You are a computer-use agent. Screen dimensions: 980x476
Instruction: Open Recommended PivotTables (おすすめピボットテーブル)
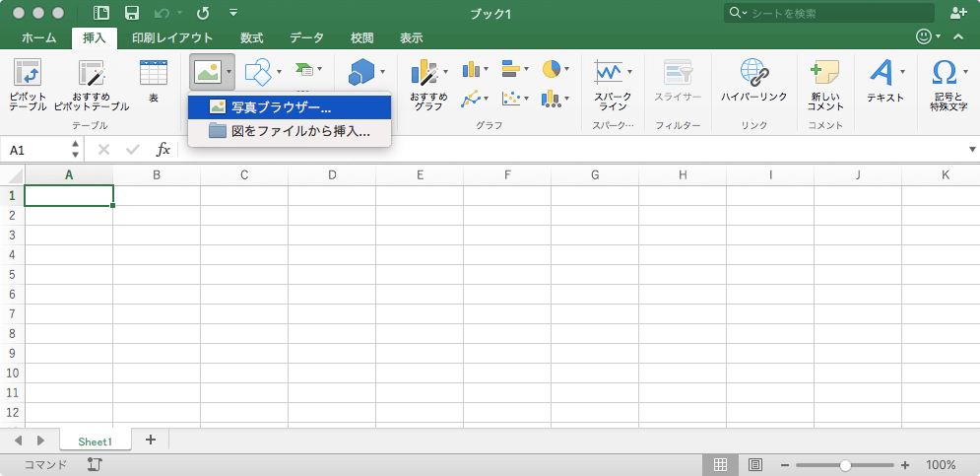[92, 85]
